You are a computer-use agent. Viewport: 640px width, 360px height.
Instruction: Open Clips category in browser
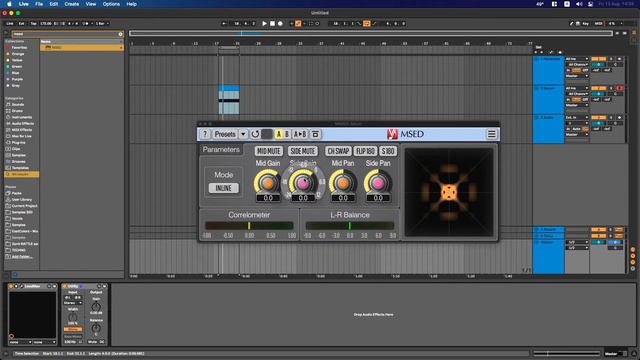click(x=16, y=149)
